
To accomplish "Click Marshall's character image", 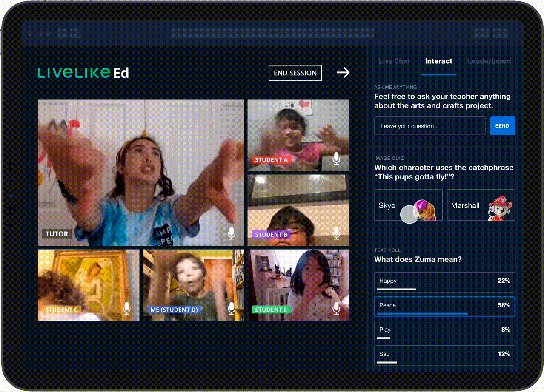I will tap(500, 208).
